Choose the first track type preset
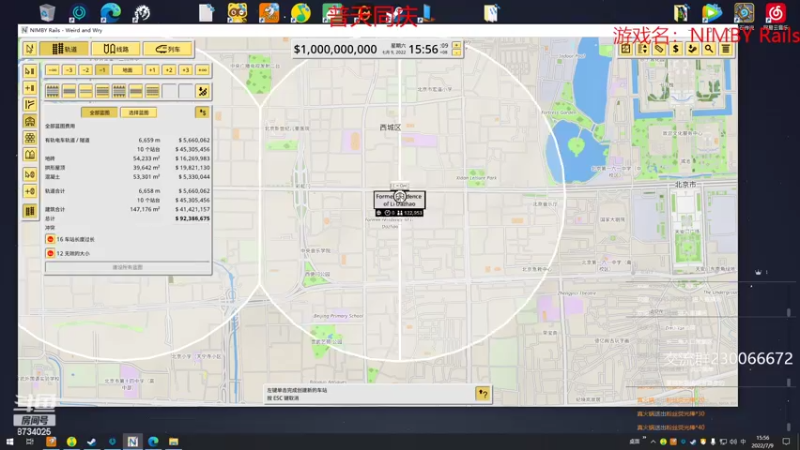Screen dimensions: 800x450 point(52,91)
